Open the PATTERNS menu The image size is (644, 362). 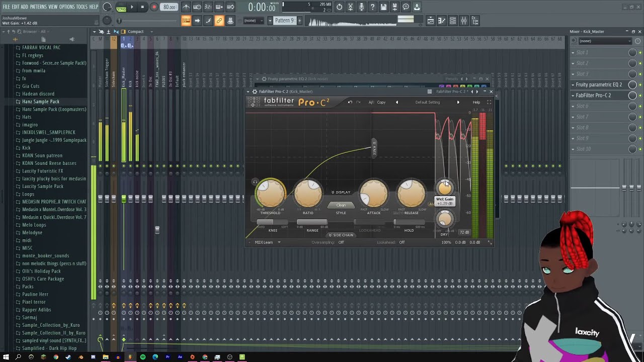point(38,7)
